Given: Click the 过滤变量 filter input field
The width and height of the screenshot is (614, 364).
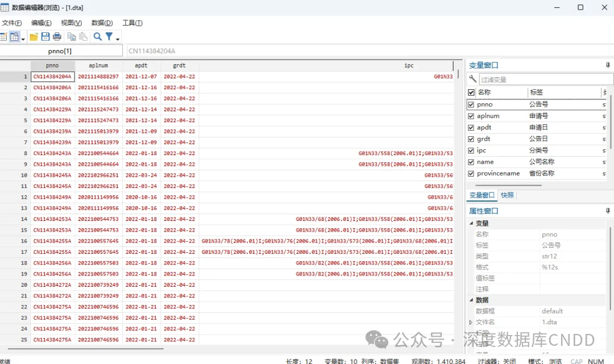Looking at the screenshot, I should tap(546, 80).
